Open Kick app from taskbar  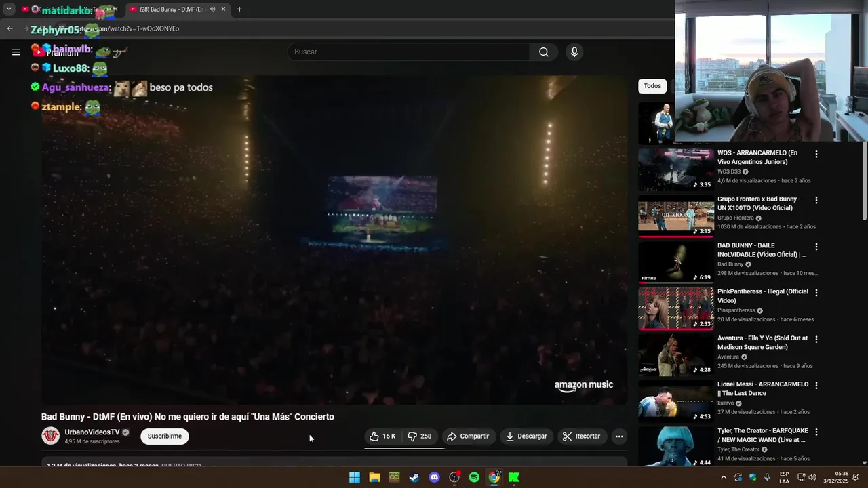(514, 477)
